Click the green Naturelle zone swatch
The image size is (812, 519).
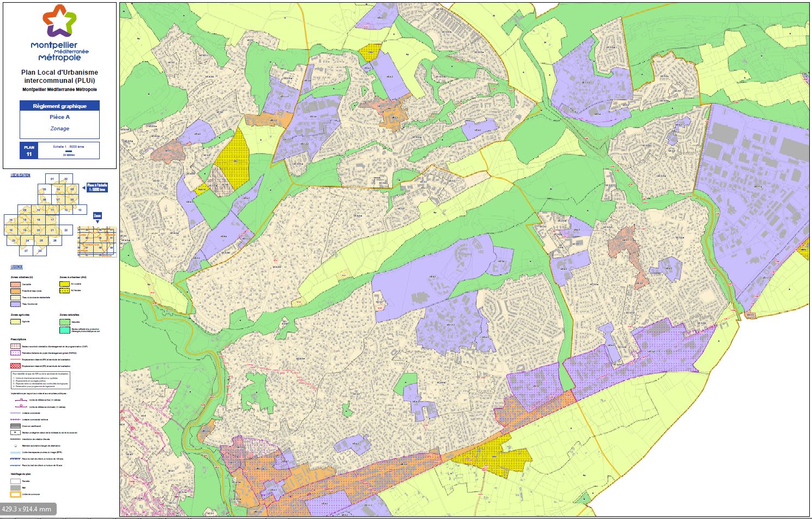[64, 322]
